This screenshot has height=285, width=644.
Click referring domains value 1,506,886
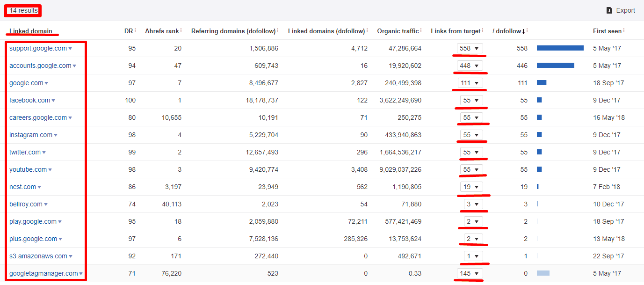coord(263,48)
